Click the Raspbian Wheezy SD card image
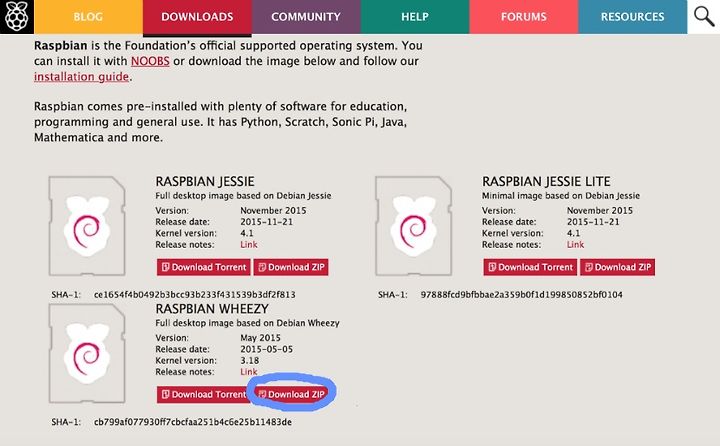 (x=87, y=353)
